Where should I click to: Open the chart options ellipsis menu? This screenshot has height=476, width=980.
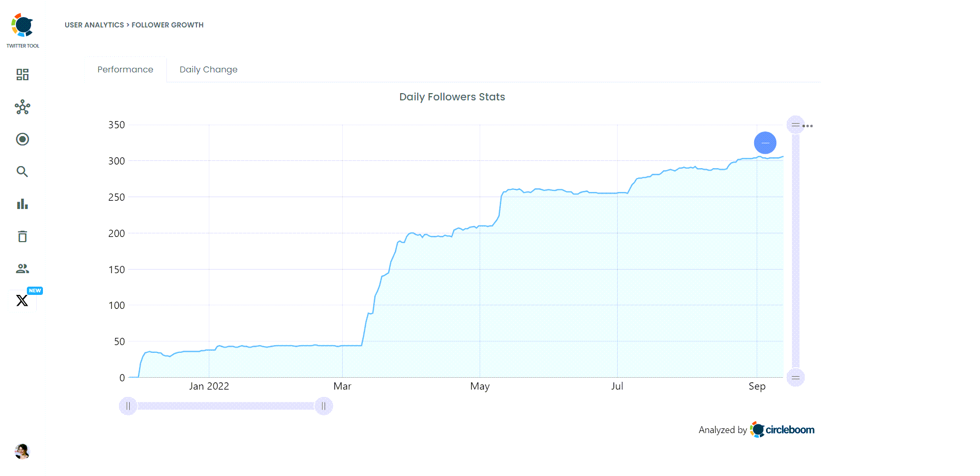[808, 125]
